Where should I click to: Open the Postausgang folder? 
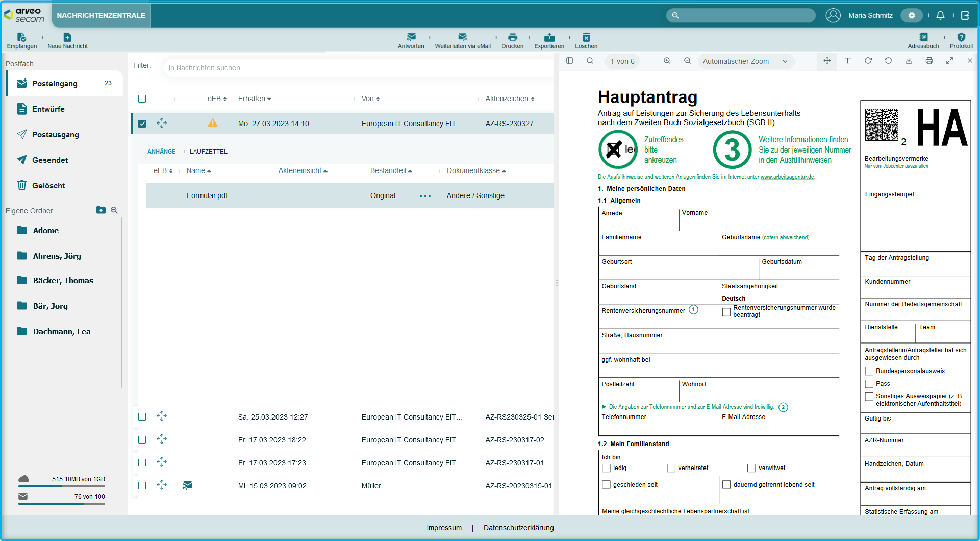55,135
